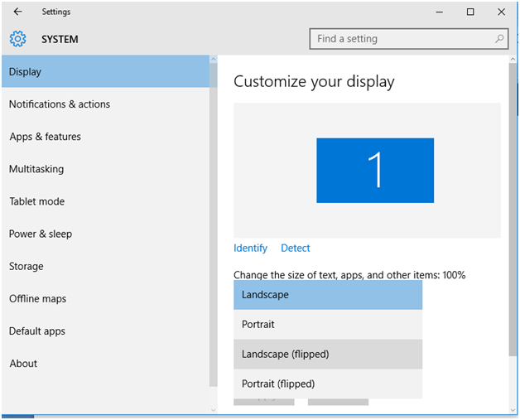This screenshot has width=520, height=420.
Task: Click the back arrow icon
Action: pyautogui.click(x=18, y=12)
